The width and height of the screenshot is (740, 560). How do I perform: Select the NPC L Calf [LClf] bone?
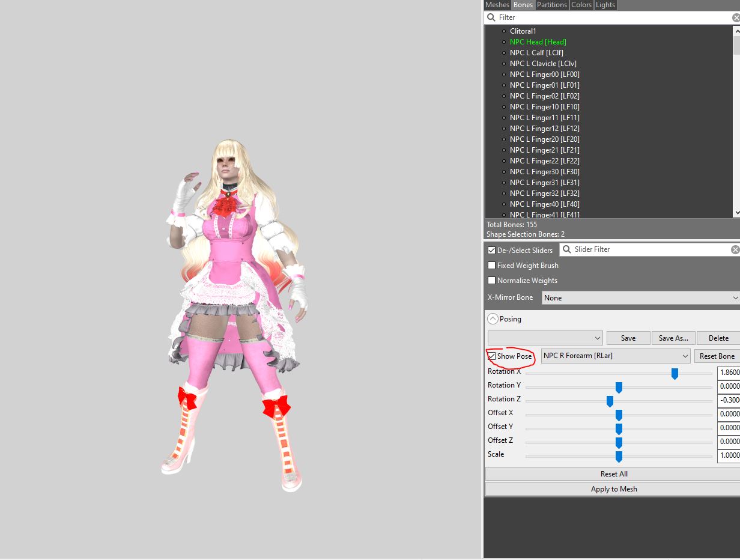point(536,53)
